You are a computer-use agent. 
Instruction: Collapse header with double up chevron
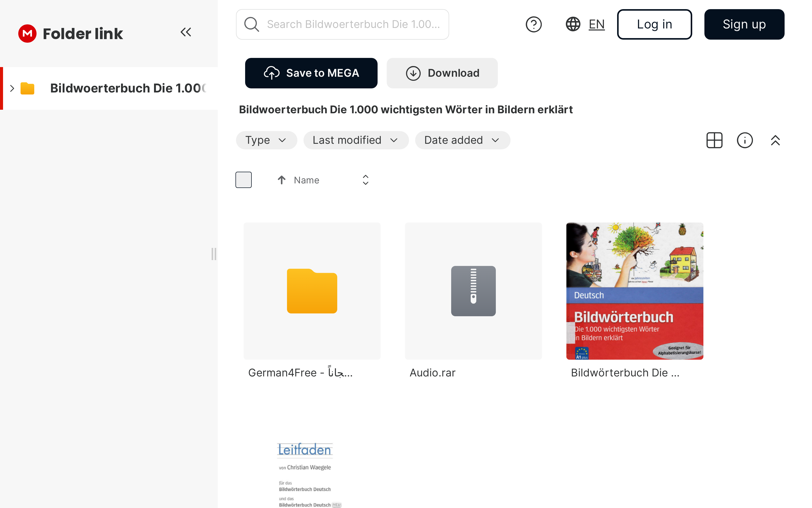[775, 140]
